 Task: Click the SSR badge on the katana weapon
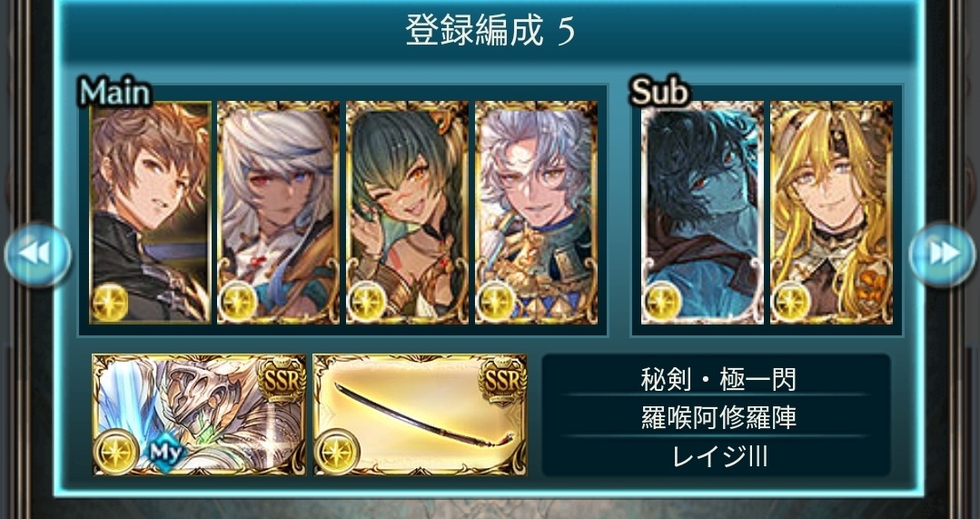point(502,380)
